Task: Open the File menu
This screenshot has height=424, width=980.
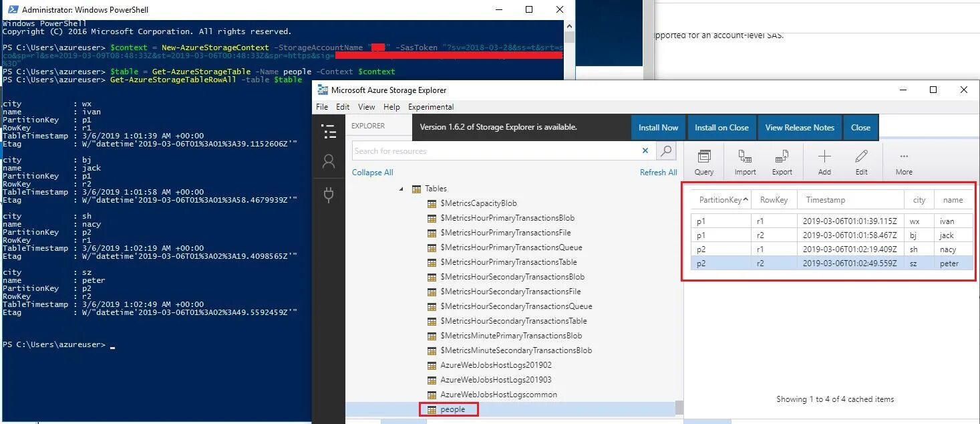Action: 322,107
